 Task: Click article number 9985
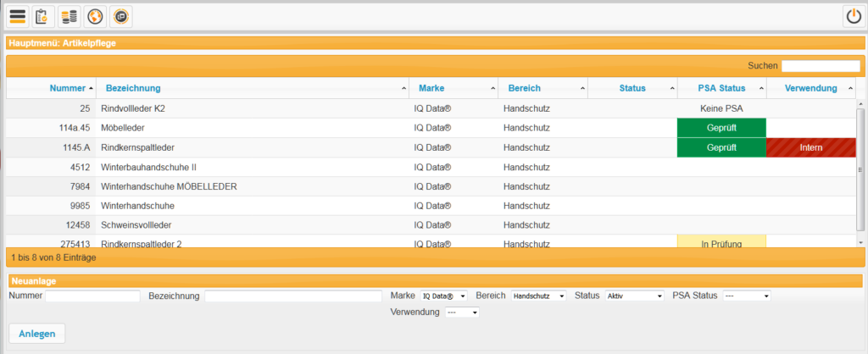(x=81, y=206)
